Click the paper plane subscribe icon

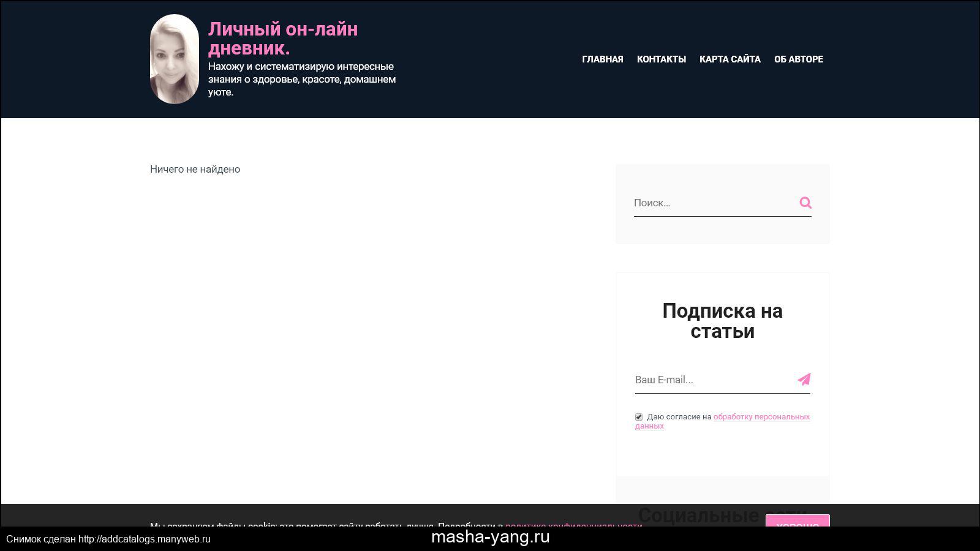tap(804, 380)
